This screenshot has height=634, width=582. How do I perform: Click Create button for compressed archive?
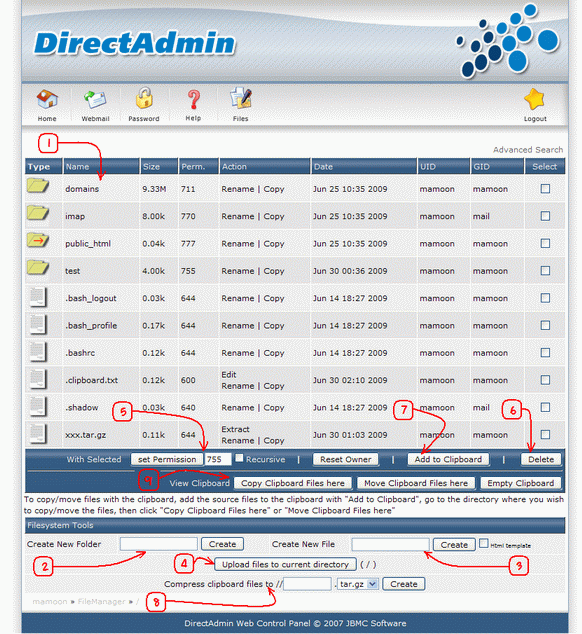pos(404,584)
